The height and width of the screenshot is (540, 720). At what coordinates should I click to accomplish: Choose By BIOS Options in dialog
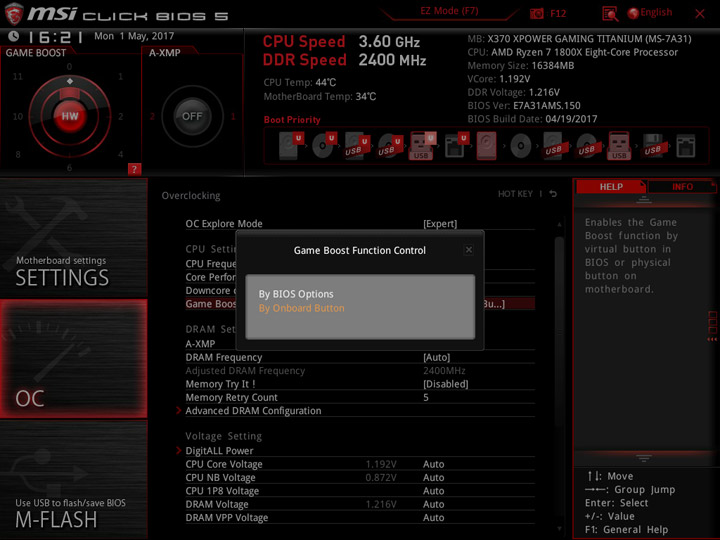click(x=296, y=294)
